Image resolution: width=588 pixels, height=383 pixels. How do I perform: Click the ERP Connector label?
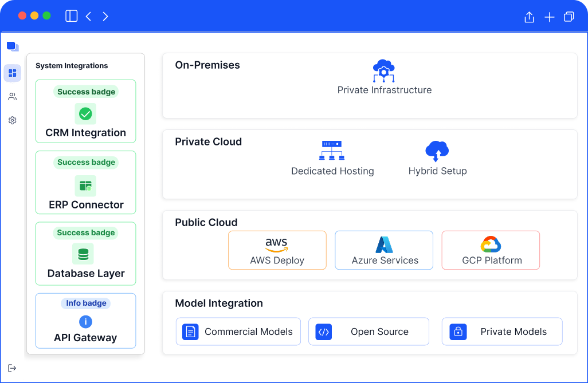pos(86,204)
